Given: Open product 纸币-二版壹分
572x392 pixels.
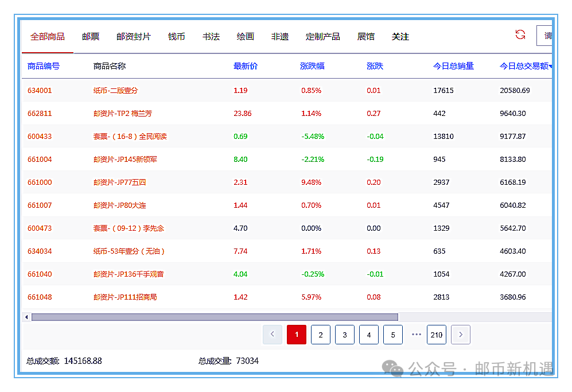Looking at the screenshot, I should tap(115, 91).
